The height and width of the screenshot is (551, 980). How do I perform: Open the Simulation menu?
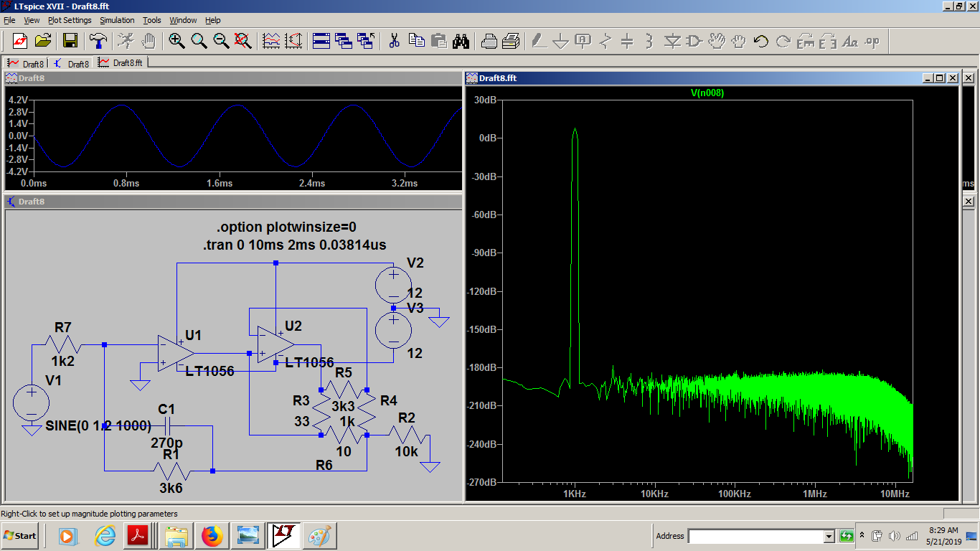(x=117, y=20)
